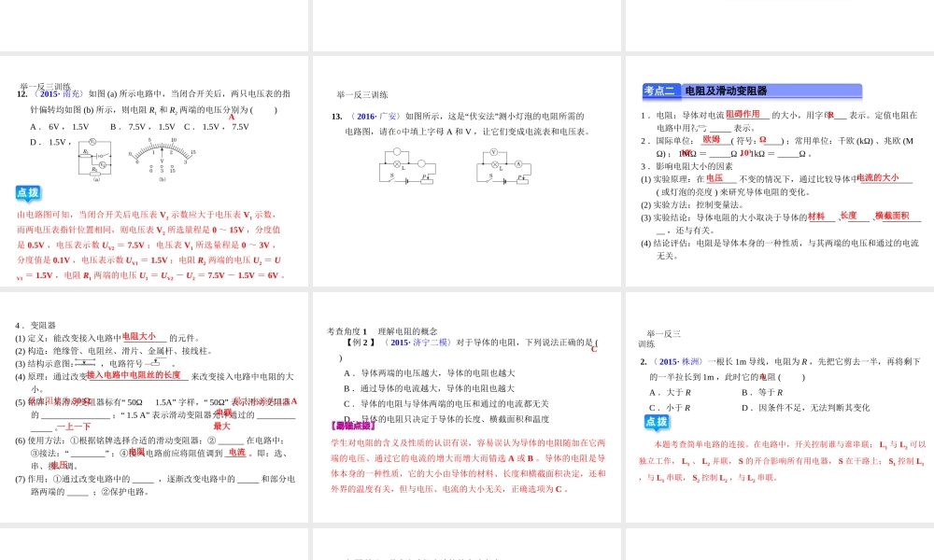
Task: Click the red answer 接入电路中电阻丝的长度
Action: click(134, 375)
